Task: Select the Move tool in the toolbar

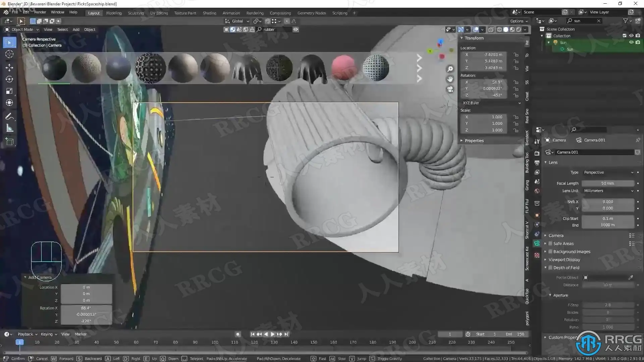Action: (x=9, y=67)
